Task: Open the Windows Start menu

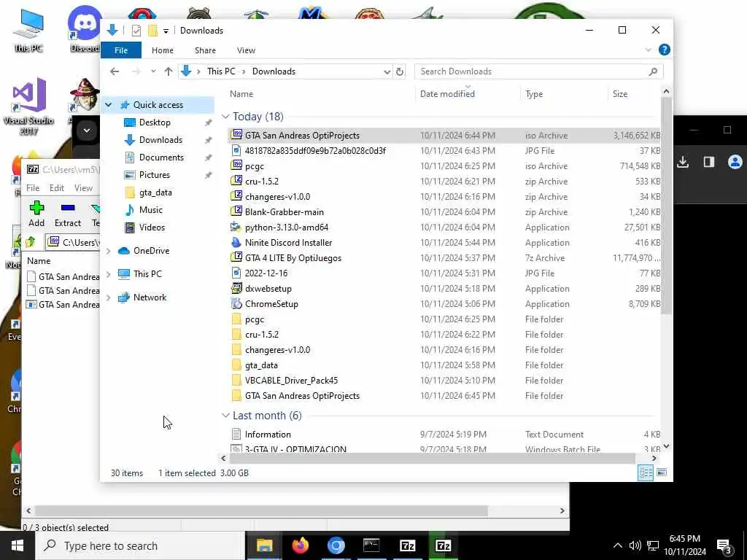Action: click(18, 545)
